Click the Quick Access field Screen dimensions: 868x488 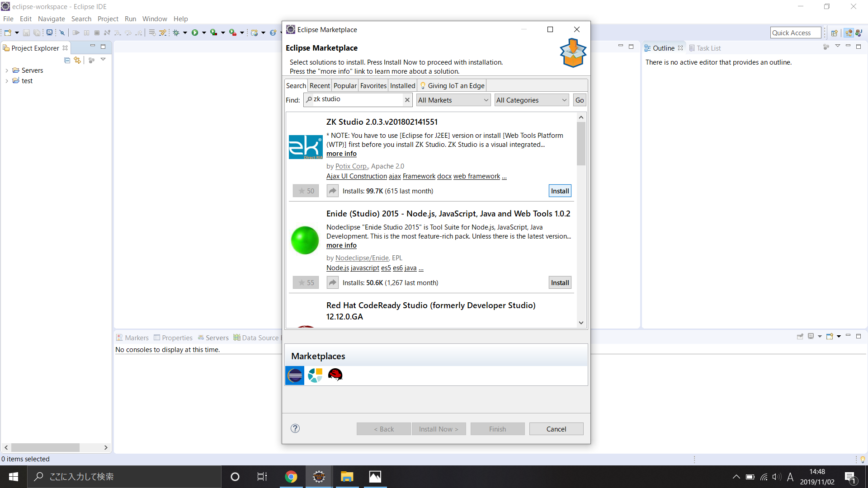795,33
